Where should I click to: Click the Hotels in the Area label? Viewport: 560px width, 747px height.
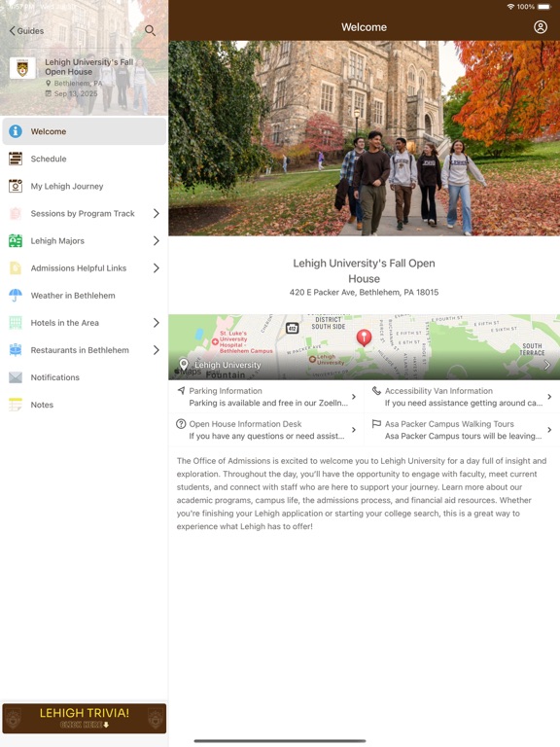(x=65, y=323)
